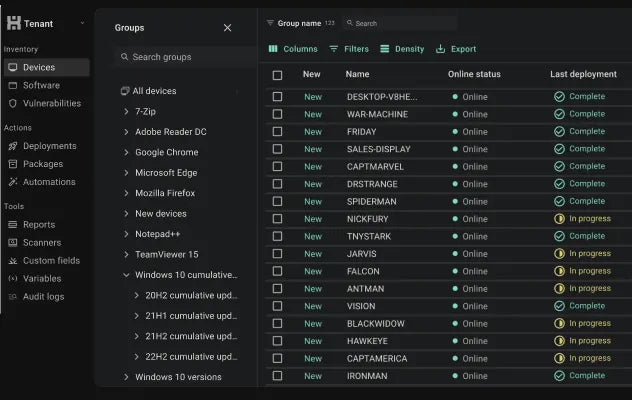
Task: Click the Export download icon
Action: tap(440, 49)
